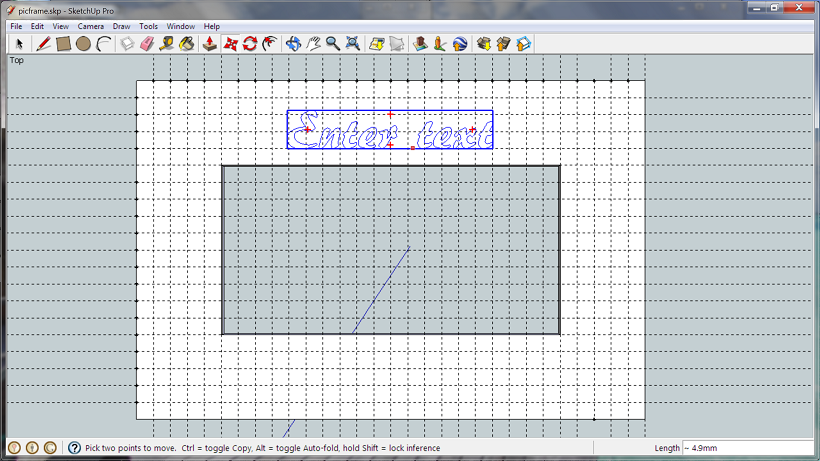Click the Share Component icon
Image resolution: width=820 pixels, height=461 pixels.
pyautogui.click(x=523, y=44)
